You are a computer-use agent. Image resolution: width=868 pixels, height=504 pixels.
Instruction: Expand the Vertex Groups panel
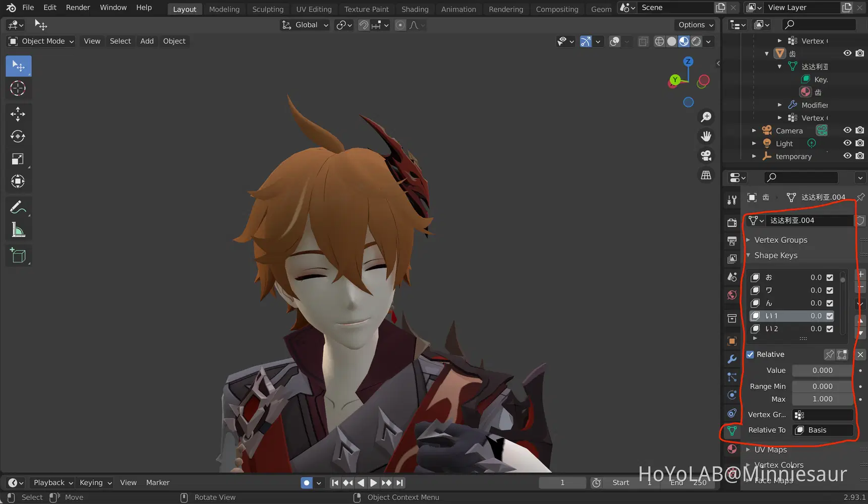coord(780,240)
